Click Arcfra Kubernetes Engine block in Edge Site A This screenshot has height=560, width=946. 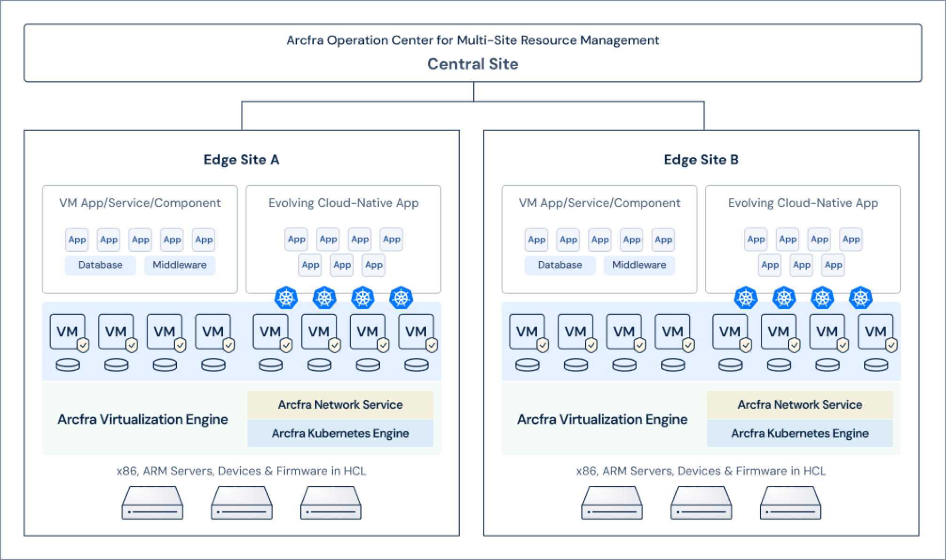point(340,433)
